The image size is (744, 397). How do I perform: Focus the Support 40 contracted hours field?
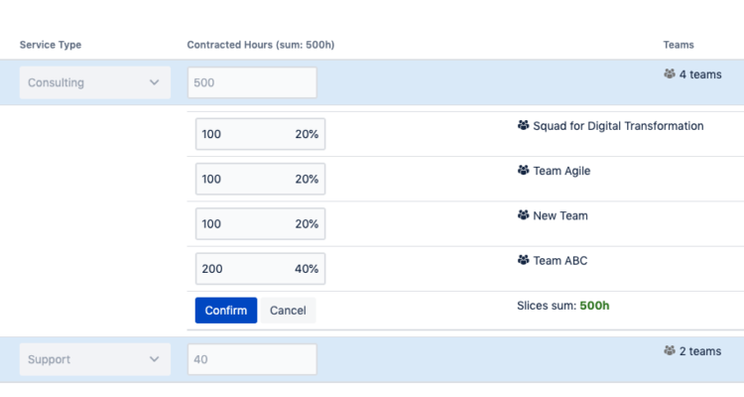point(252,360)
